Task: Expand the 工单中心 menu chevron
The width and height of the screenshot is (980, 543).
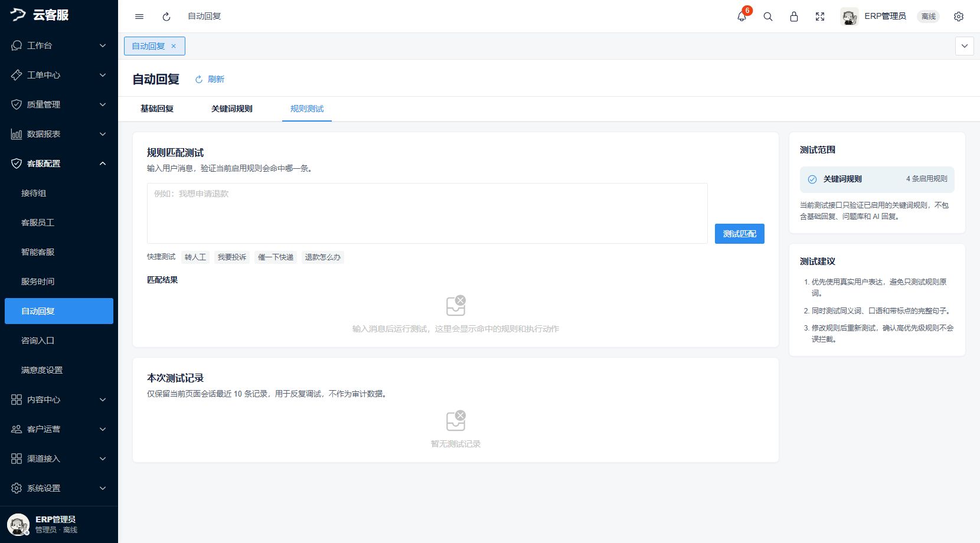Action: [x=103, y=75]
